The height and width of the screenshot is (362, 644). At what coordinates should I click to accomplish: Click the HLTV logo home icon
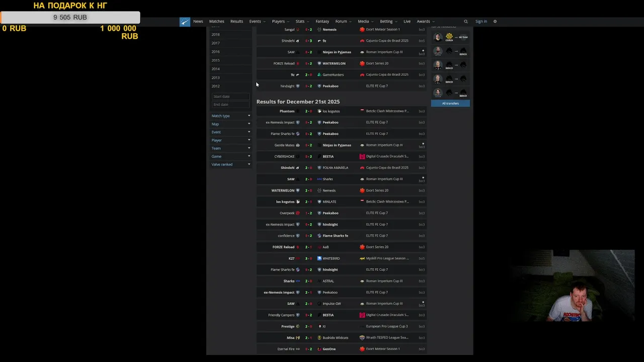(x=185, y=22)
